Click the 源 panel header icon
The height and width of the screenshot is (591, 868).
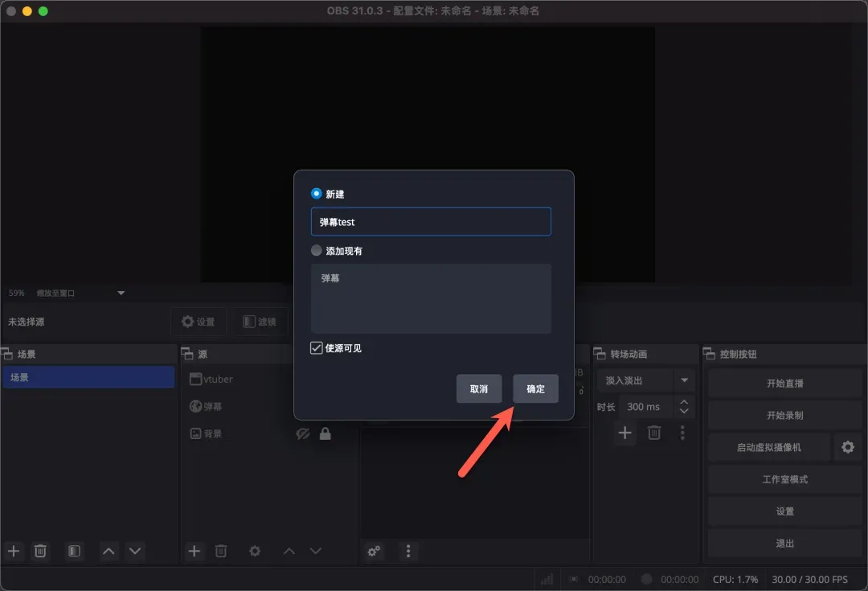(x=187, y=353)
